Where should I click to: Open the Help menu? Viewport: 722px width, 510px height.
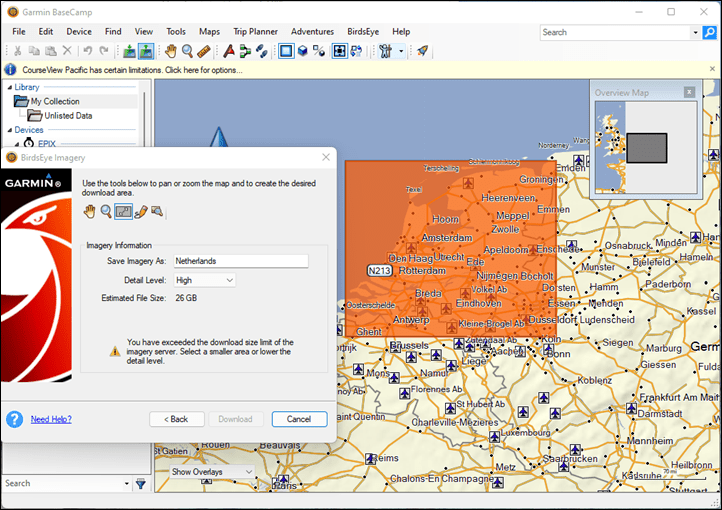[x=401, y=32]
